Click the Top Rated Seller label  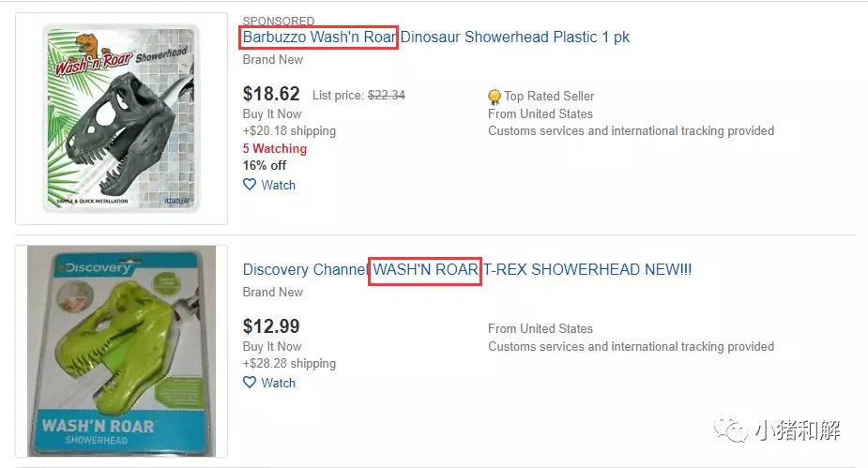[x=549, y=96]
